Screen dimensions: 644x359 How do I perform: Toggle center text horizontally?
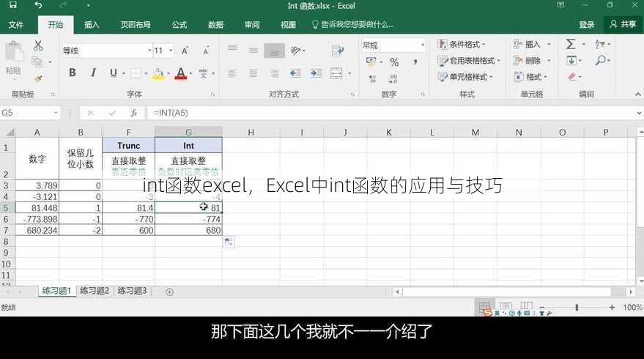(x=253, y=73)
